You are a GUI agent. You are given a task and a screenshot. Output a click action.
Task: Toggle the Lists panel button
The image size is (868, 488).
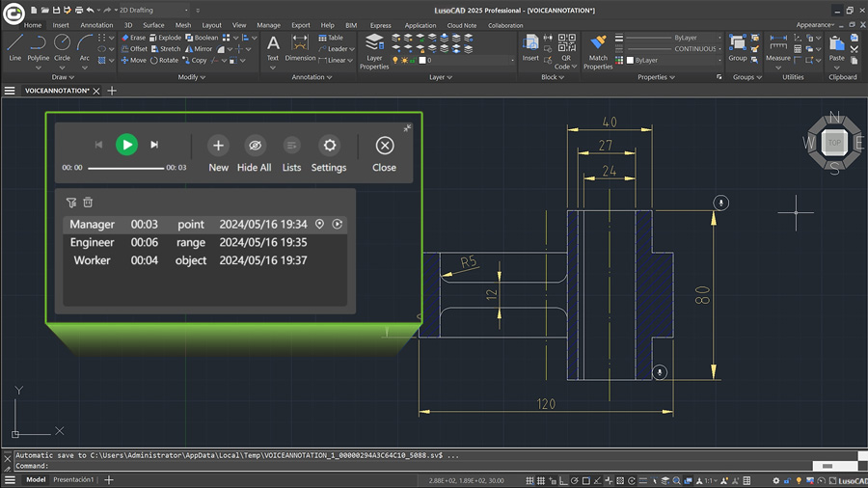[291, 146]
